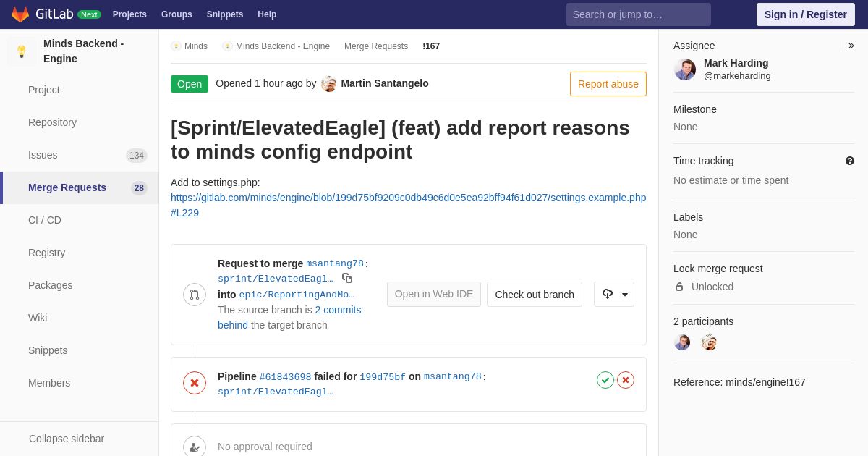Click the merge request branch icon
The height and width of the screenshot is (456, 868).
coord(195,295)
